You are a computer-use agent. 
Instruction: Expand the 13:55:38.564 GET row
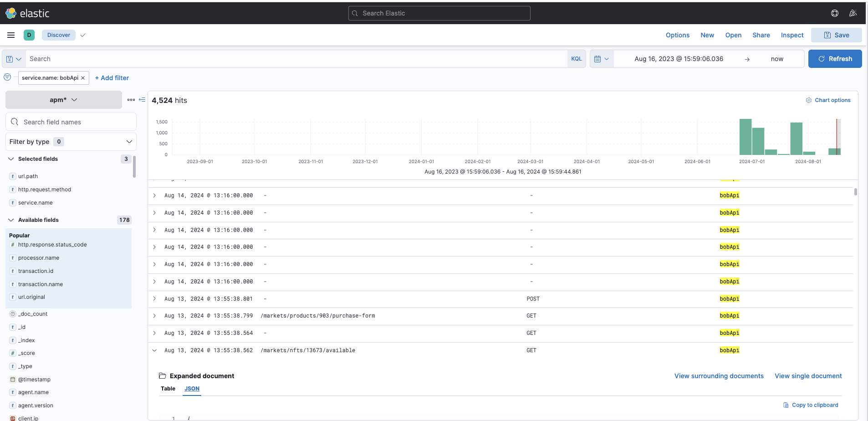pos(154,333)
